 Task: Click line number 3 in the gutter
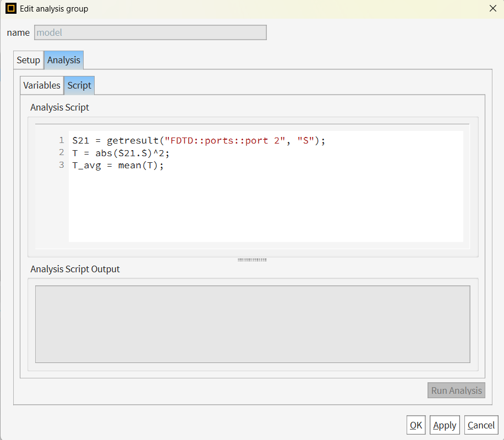(x=62, y=165)
